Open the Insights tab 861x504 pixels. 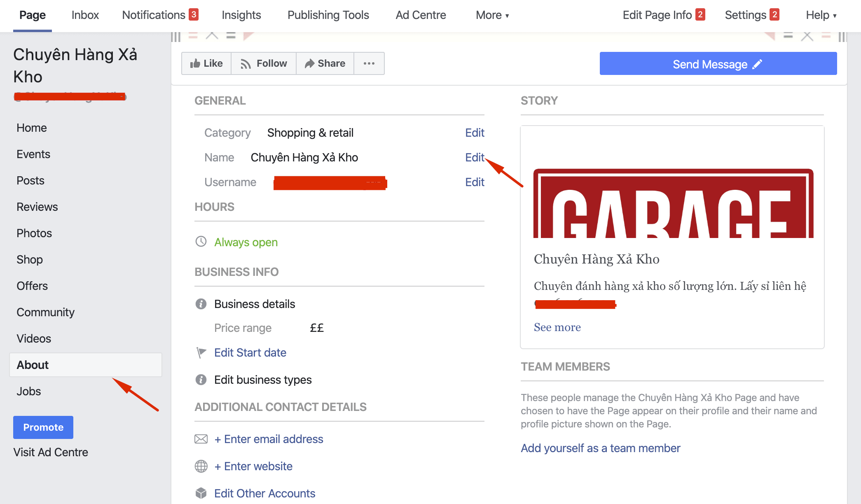pos(241,15)
